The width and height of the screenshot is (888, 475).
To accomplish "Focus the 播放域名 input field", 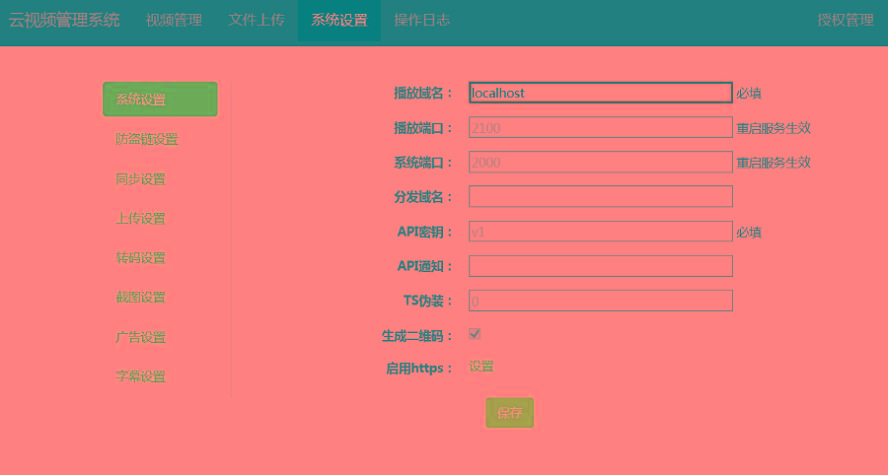I will [x=600, y=93].
